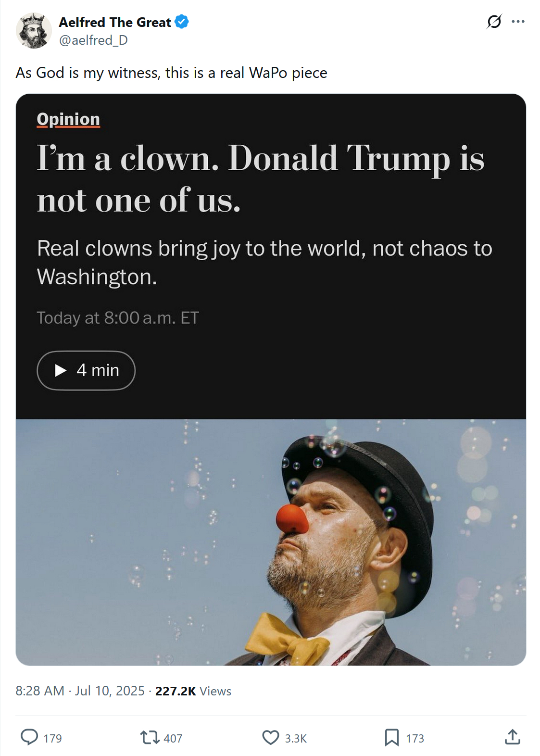Open the three-dot more options menu

point(518,22)
